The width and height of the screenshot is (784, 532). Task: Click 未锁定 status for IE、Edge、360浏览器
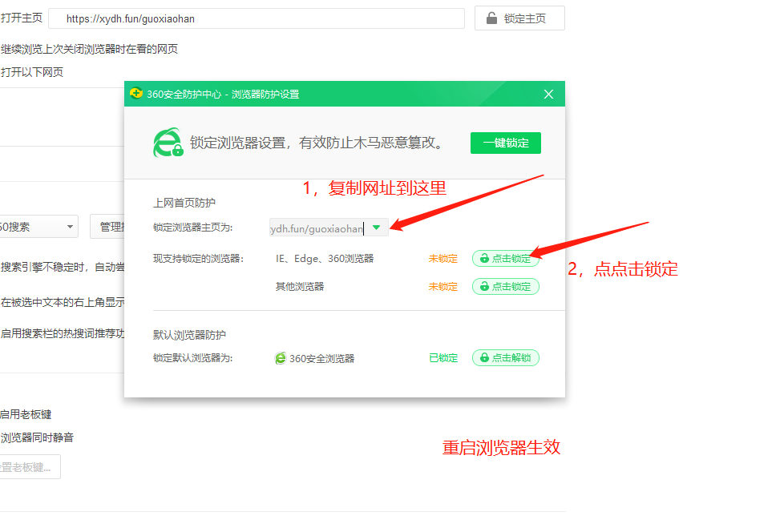click(443, 258)
